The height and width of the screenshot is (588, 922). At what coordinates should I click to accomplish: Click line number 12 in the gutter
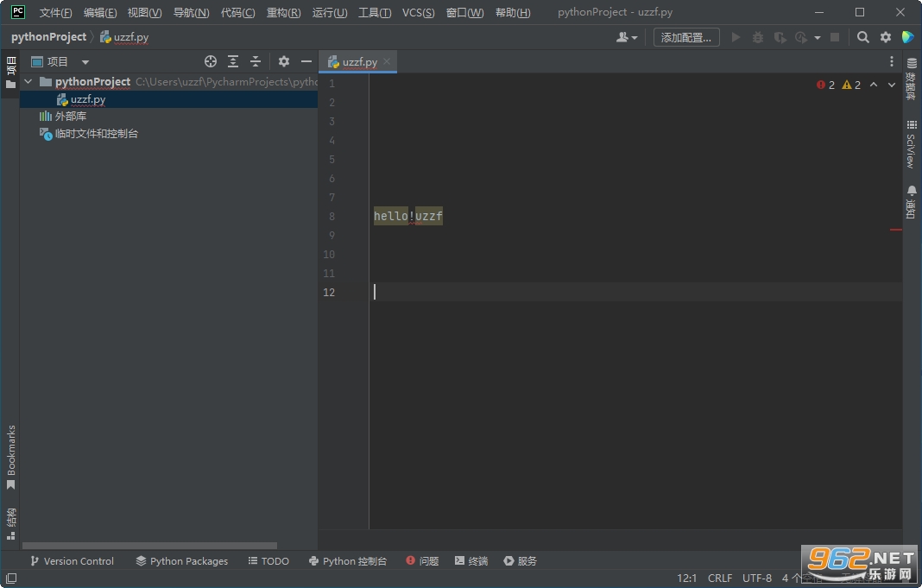pyautogui.click(x=329, y=292)
